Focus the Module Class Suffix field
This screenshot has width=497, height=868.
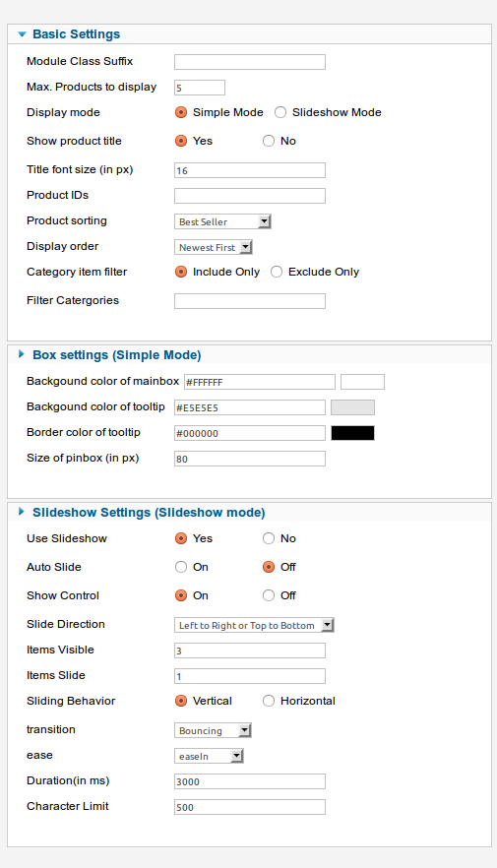click(x=250, y=62)
